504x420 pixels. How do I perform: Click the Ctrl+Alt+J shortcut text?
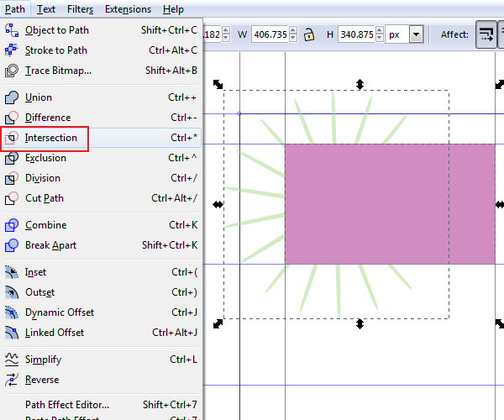click(x=175, y=333)
